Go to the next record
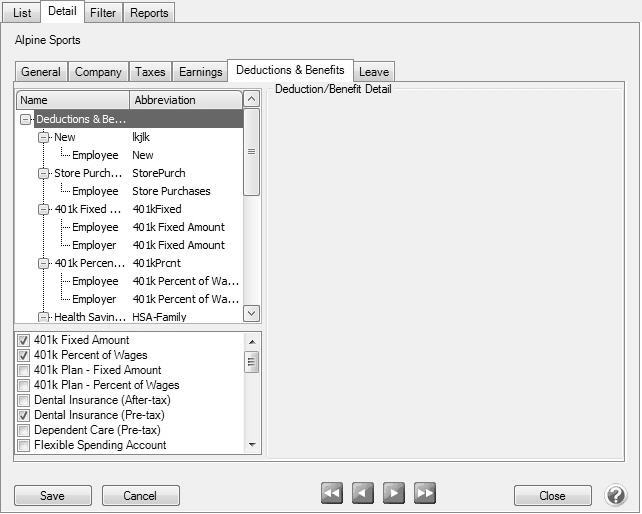 (394, 493)
